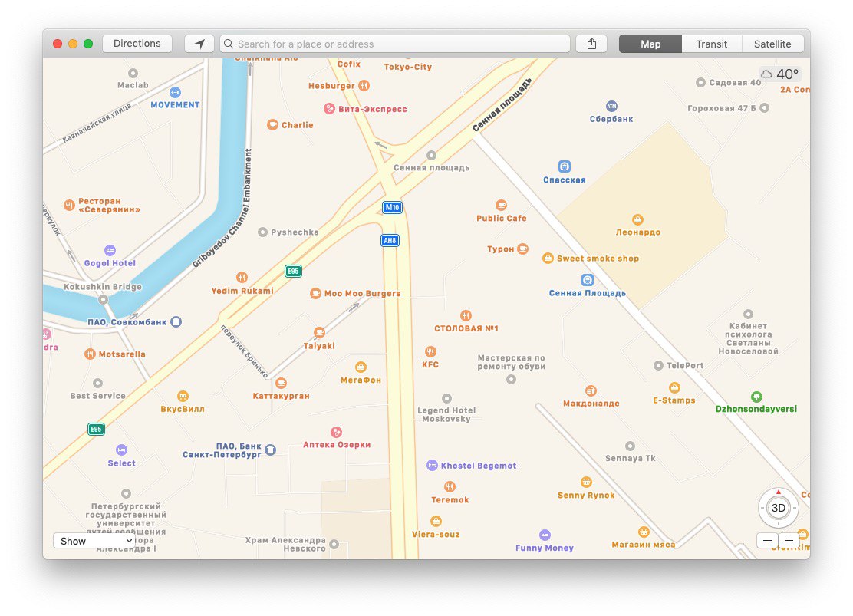The width and height of the screenshot is (853, 616).
Task: Select the Sweet smoke shop pin
Action: (x=548, y=258)
